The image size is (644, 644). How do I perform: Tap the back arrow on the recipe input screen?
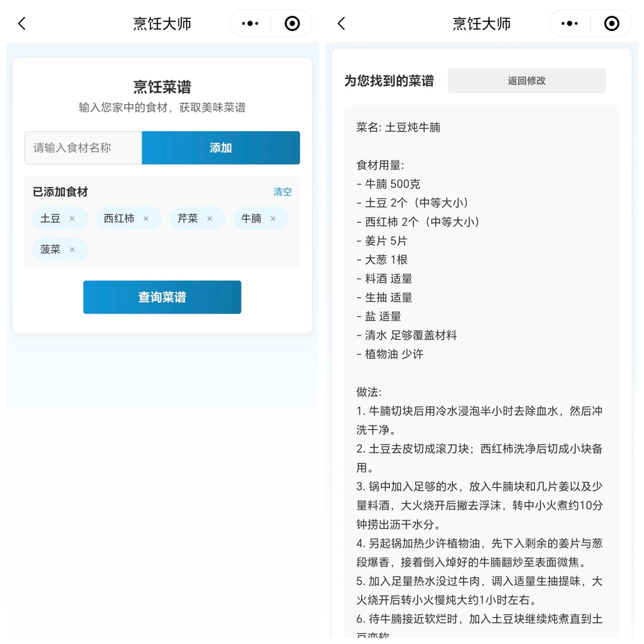(21, 23)
